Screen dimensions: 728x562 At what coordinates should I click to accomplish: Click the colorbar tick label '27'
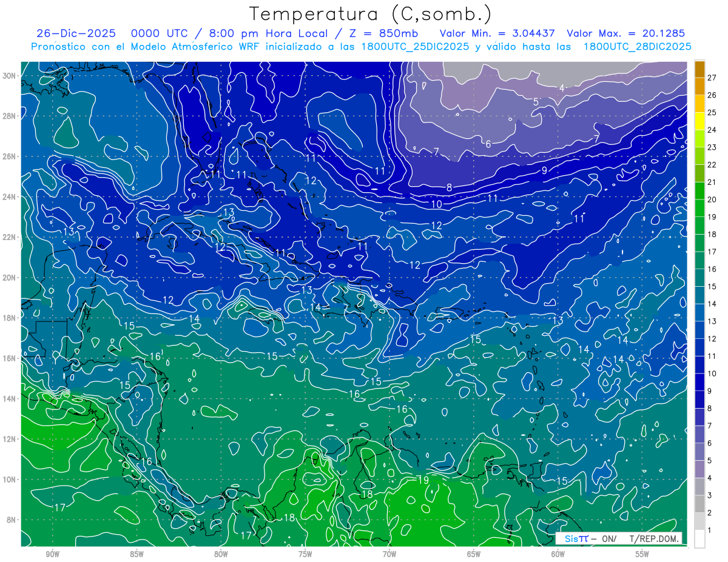click(712, 78)
